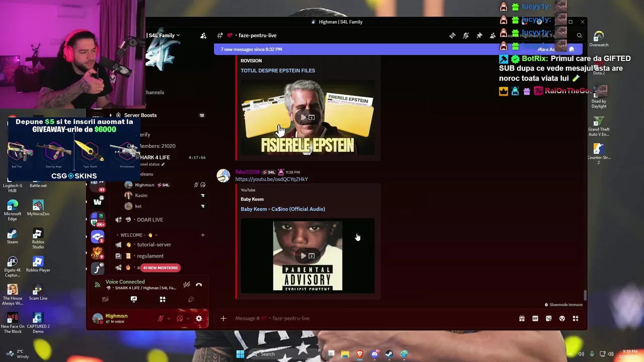This screenshot has width=644, height=362.
Task: Open the invite members icon beside server name
Action: click(203, 36)
